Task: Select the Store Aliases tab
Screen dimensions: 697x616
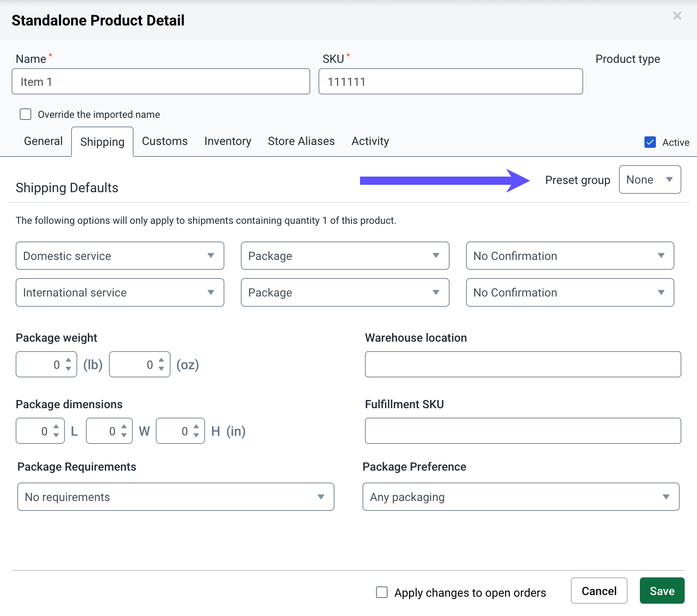Action: [x=301, y=141]
